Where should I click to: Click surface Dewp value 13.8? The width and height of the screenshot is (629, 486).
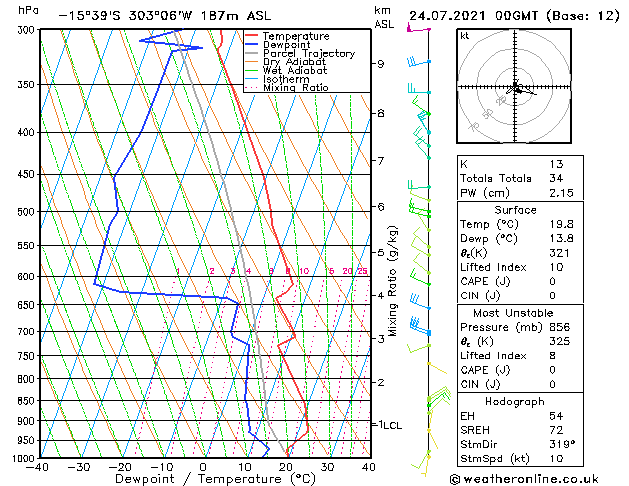pyautogui.click(x=561, y=239)
